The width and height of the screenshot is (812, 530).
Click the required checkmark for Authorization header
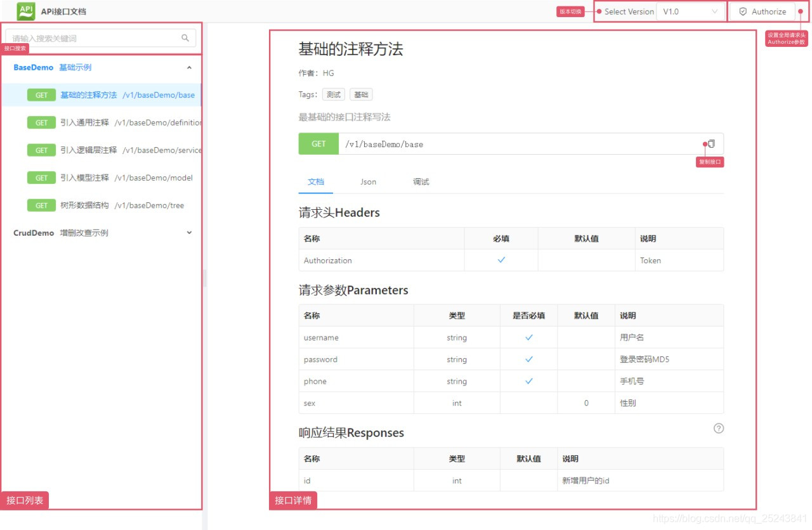(x=501, y=260)
